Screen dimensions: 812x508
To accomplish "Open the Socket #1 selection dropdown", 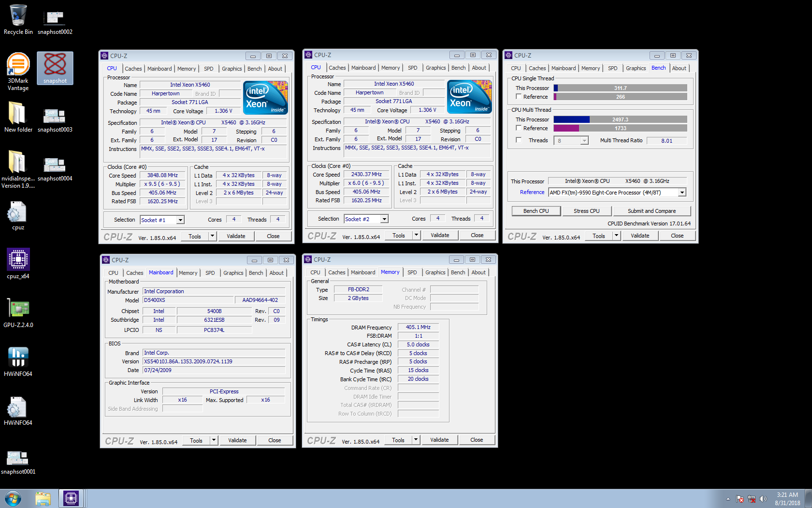I will [180, 220].
